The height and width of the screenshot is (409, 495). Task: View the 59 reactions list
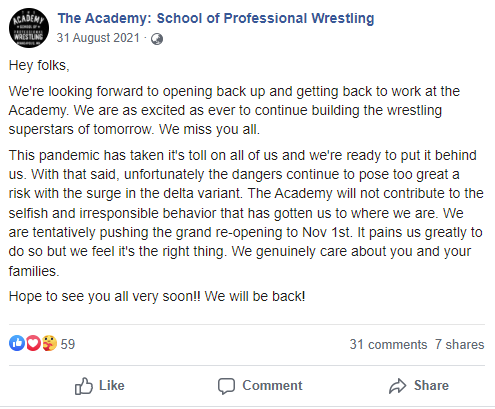(68, 344)
